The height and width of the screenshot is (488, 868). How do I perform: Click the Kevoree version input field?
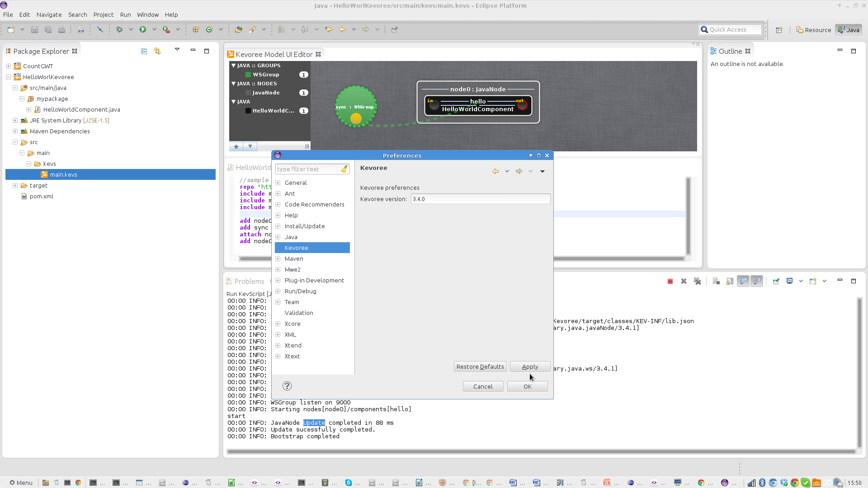click(x=481, y=198)
